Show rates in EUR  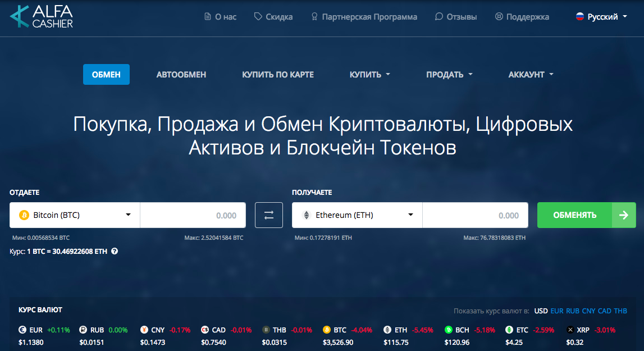click(x=556, y=311)
